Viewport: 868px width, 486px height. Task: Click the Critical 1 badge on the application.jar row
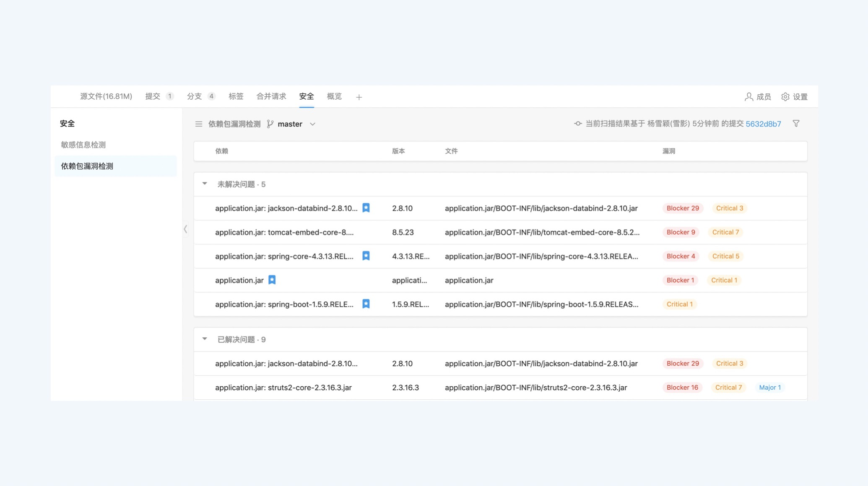pos(724,280)
